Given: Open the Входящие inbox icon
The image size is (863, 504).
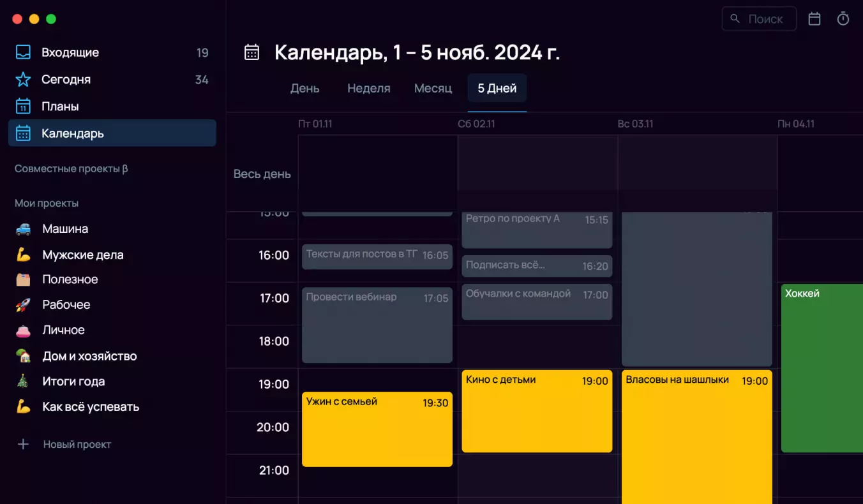Looking at the screenshot, I should coord(23,52).
